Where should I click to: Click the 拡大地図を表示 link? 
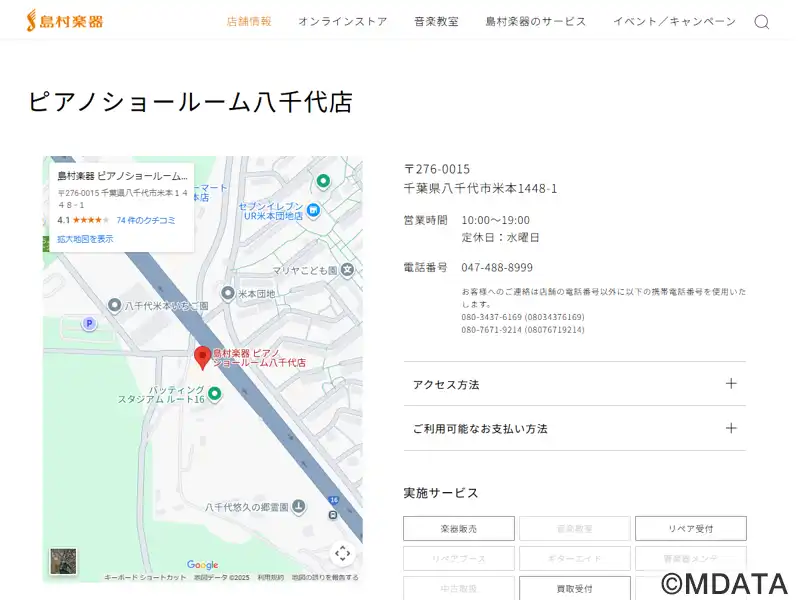(85, 239)
